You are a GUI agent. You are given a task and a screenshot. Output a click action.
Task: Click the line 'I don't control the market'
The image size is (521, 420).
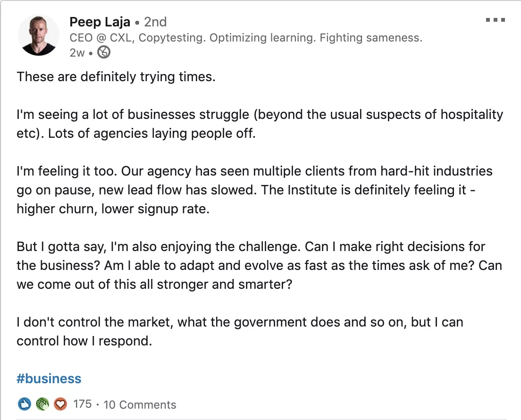240,322
